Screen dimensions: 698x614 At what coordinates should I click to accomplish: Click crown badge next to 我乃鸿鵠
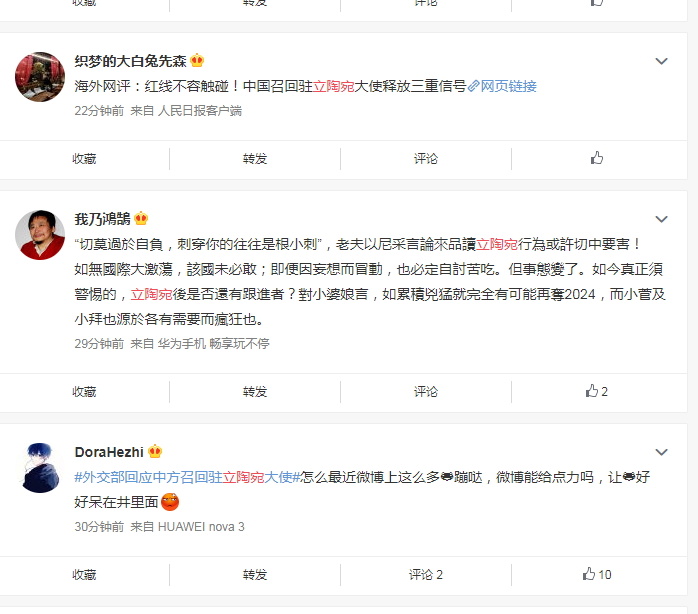click(141, 218)
